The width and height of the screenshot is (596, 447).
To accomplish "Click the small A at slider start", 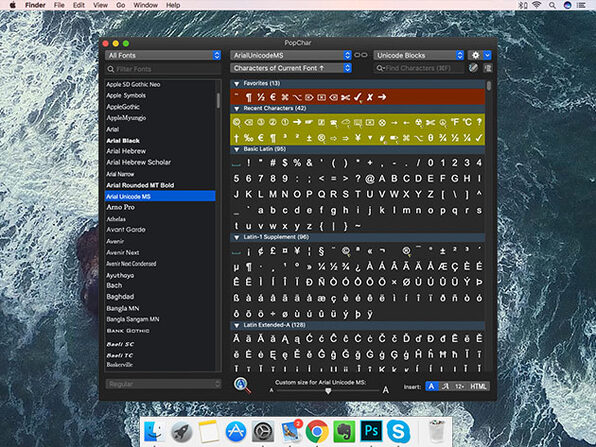I will pyautogui.click(x=271, y=390).
